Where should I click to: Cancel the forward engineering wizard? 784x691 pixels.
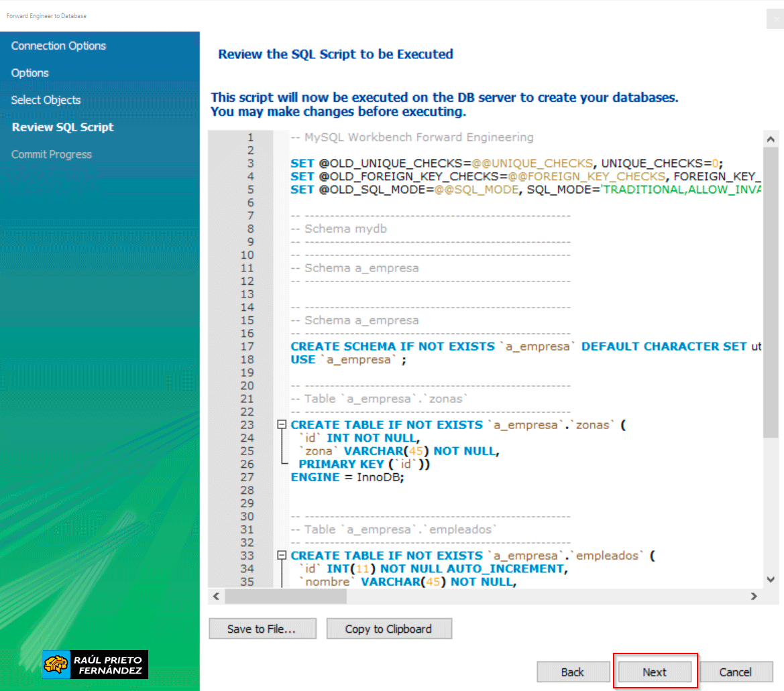point(736,672)
